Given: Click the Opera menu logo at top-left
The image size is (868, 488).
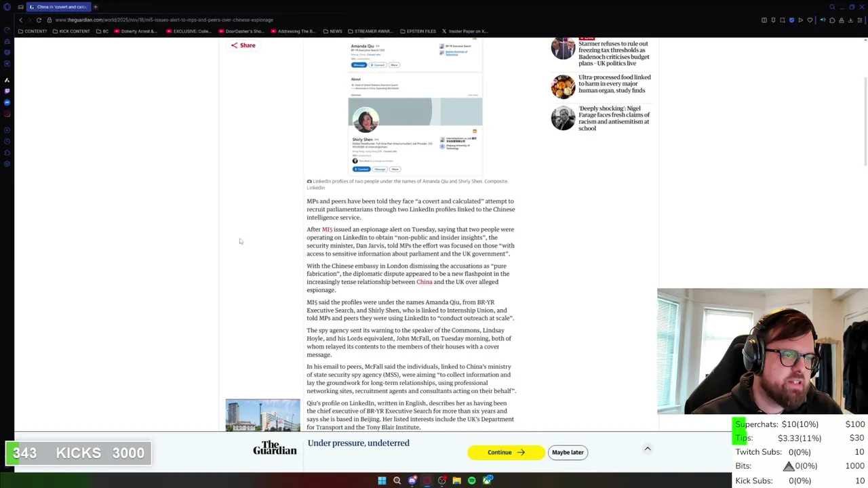Looking at the screenshot, I should (x=7, y=7).
